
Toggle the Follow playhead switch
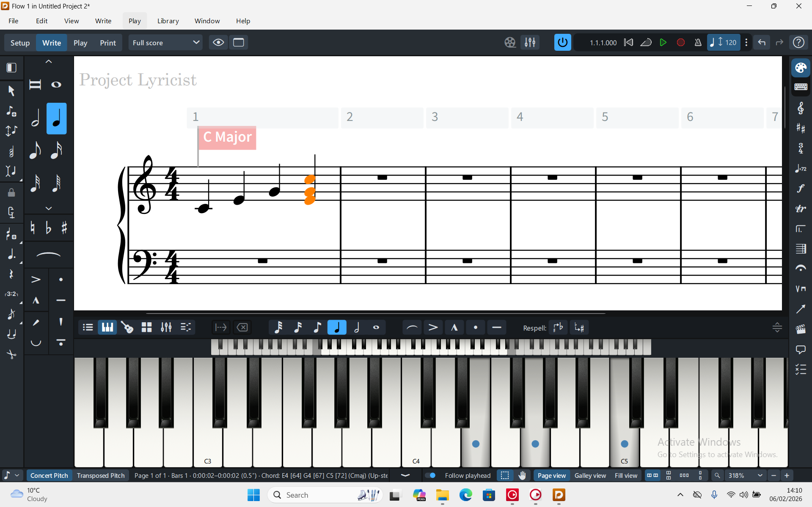click(x=430, y=475)
